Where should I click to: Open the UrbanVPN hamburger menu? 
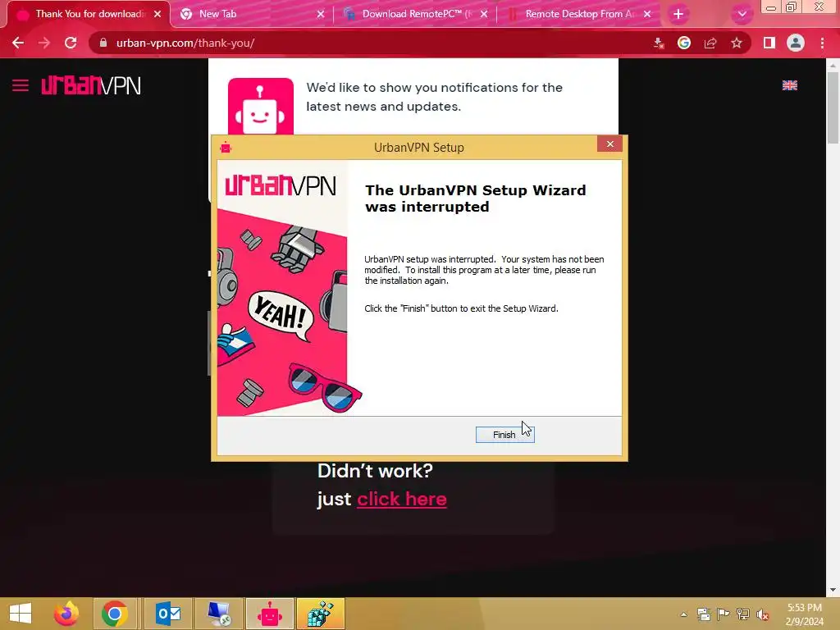tap(21, 85)
